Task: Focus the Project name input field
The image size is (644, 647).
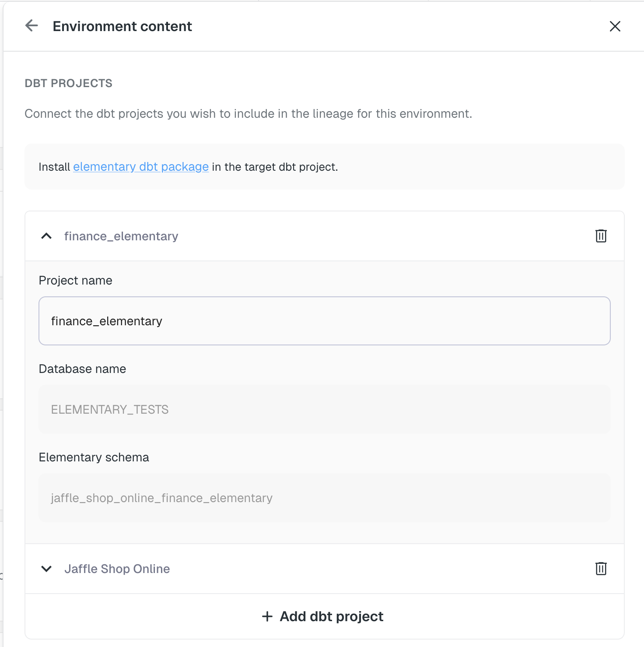Action: (324, 321)
